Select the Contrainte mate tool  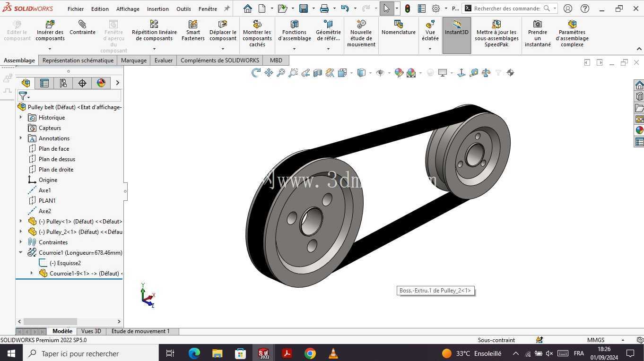pos(82,27)
